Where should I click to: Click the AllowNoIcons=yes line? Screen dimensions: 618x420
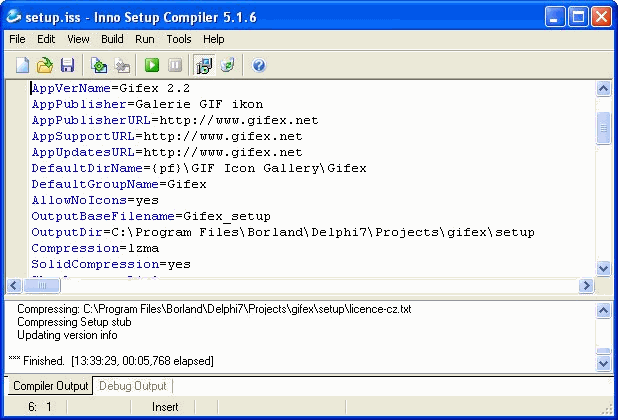click(95, 200)
